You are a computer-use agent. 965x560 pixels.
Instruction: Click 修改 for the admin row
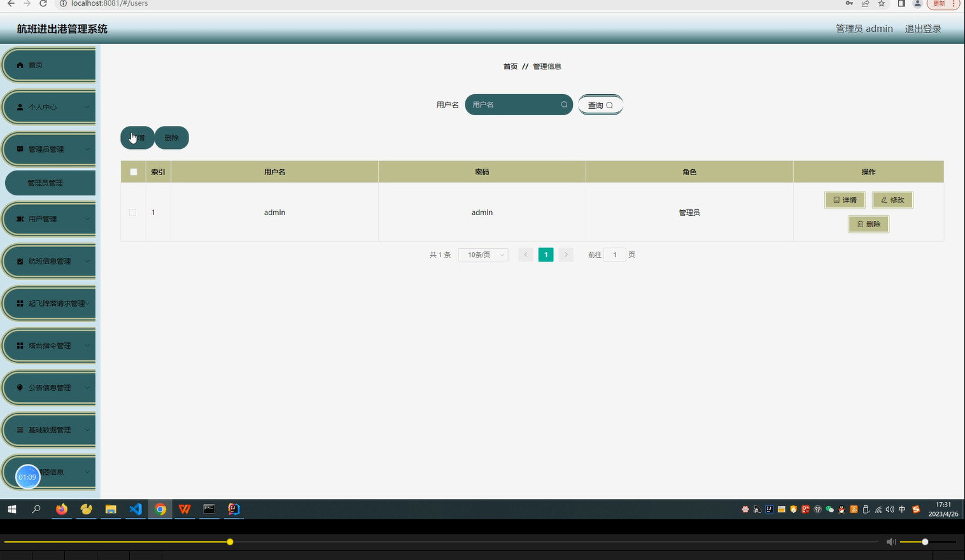pyautogui.click(x=892, y=200)
